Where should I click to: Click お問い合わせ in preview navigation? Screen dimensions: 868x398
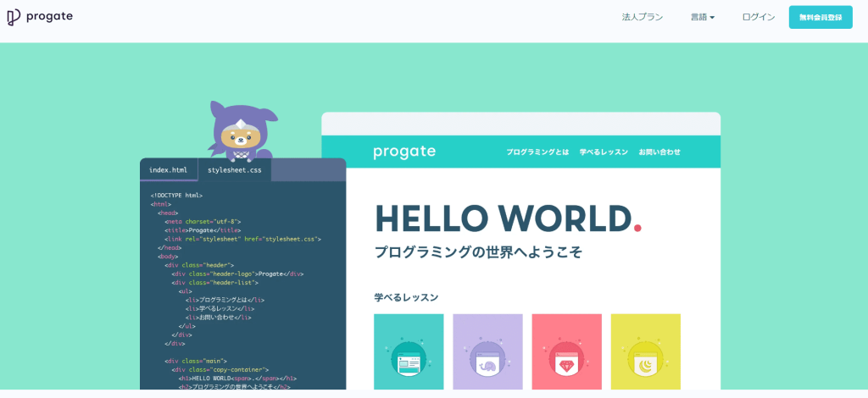pyautogui.click(x=659, y=152)
